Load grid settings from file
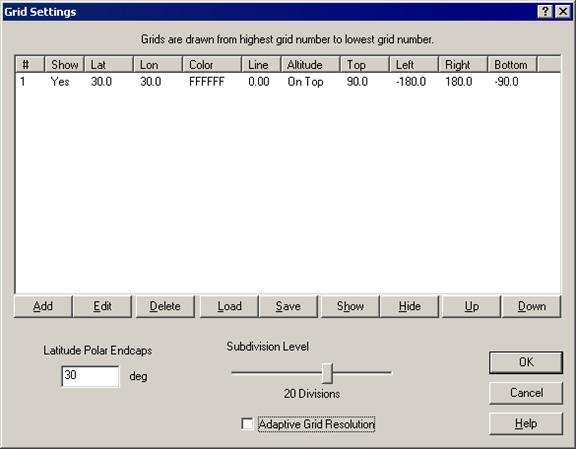Viewport: 576px width, 449px height. (x=229, y=306)
